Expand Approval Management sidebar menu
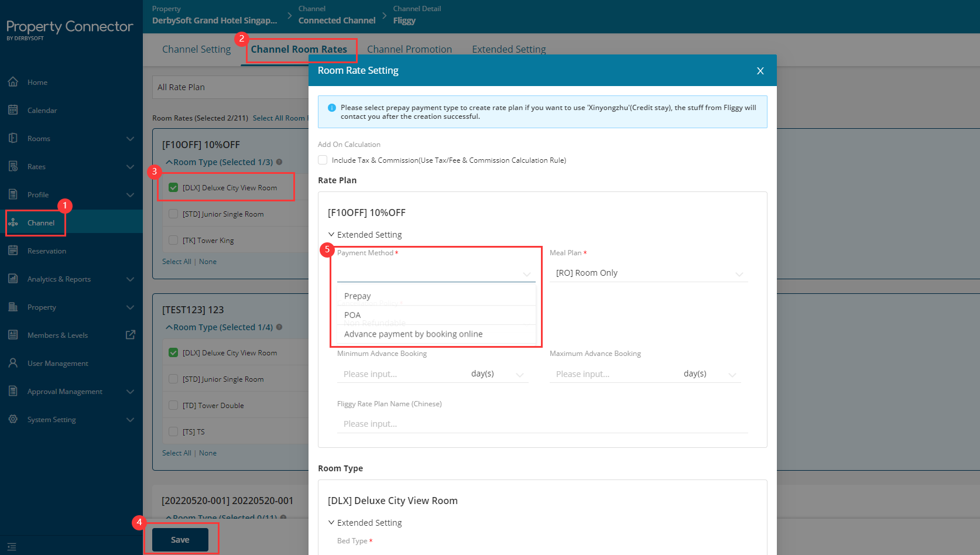 pyautogui.click(x=130, y=392)
